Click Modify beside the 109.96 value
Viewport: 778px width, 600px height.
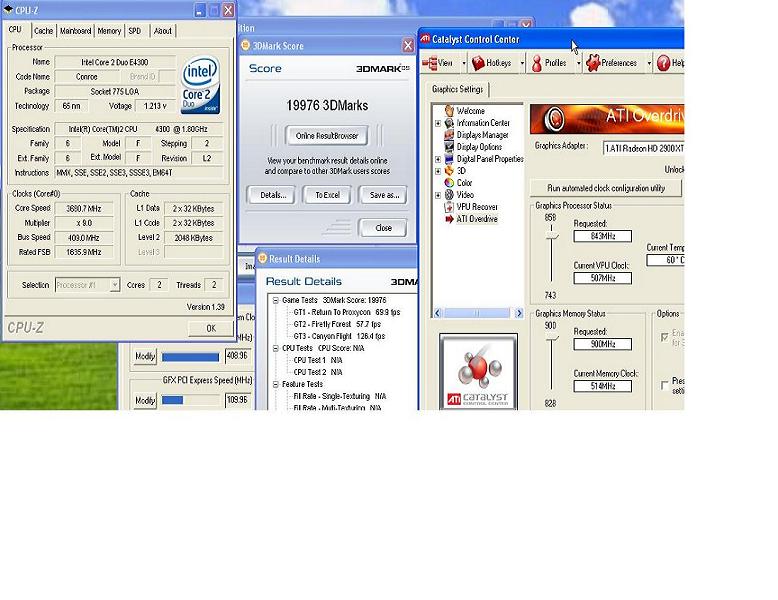[x=145, y=400]
